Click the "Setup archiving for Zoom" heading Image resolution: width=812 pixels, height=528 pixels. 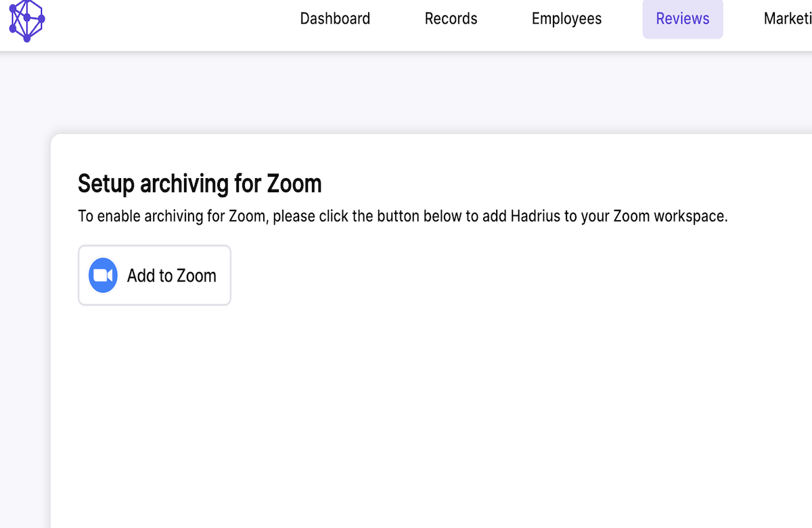[x=200, y=183]
